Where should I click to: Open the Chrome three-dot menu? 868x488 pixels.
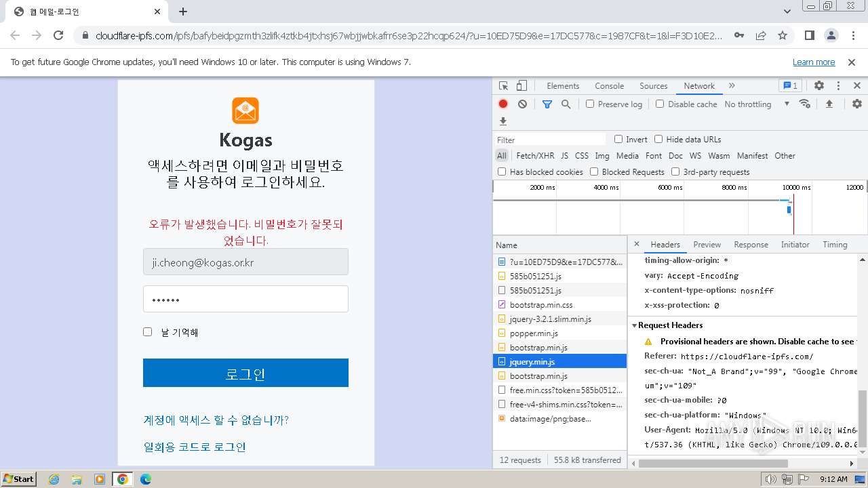(853, 35)
